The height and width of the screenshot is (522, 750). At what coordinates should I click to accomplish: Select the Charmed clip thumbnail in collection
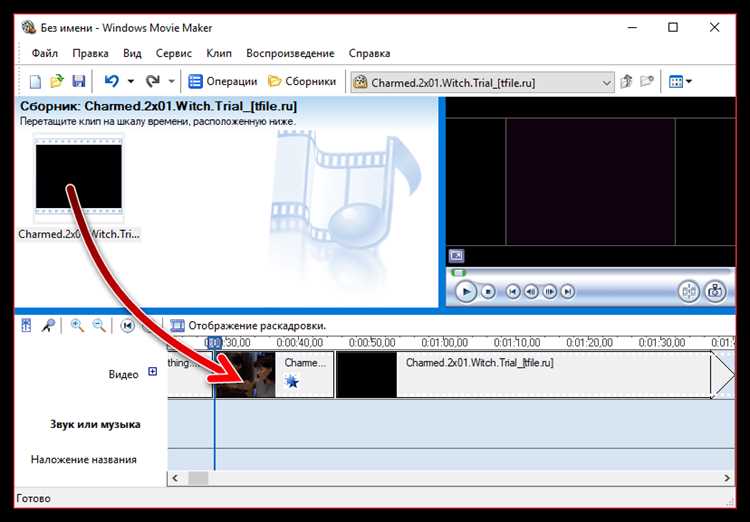[78, 176]
